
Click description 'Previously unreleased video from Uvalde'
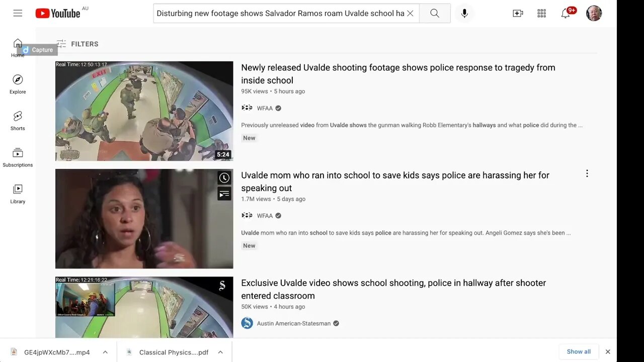pos(412,125)
